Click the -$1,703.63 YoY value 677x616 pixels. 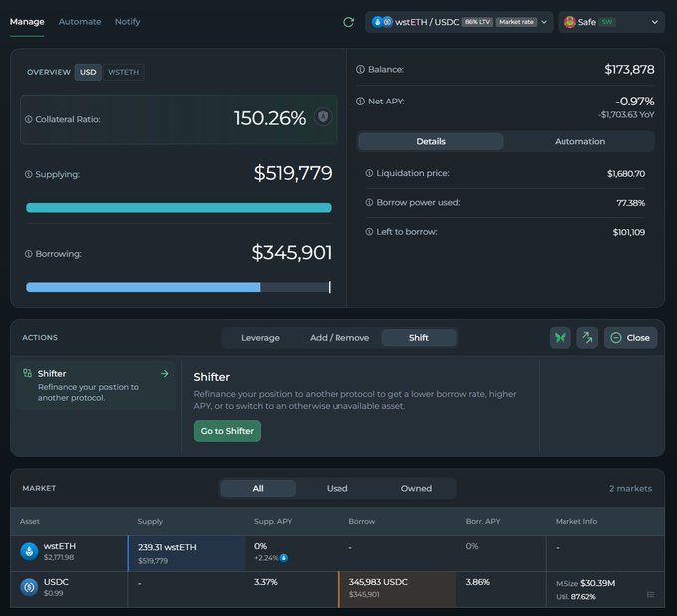pos(626,114)
